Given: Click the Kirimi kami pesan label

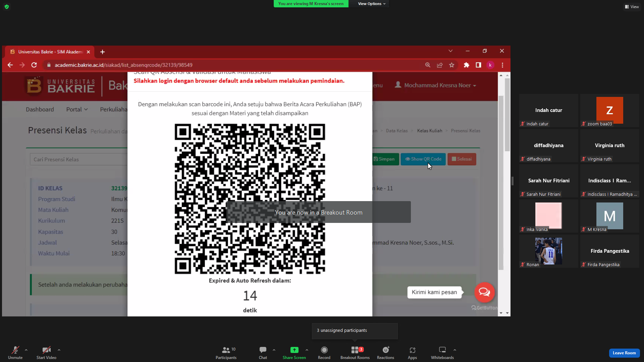Looking at the screenshot, I should [x=434, y=292].
